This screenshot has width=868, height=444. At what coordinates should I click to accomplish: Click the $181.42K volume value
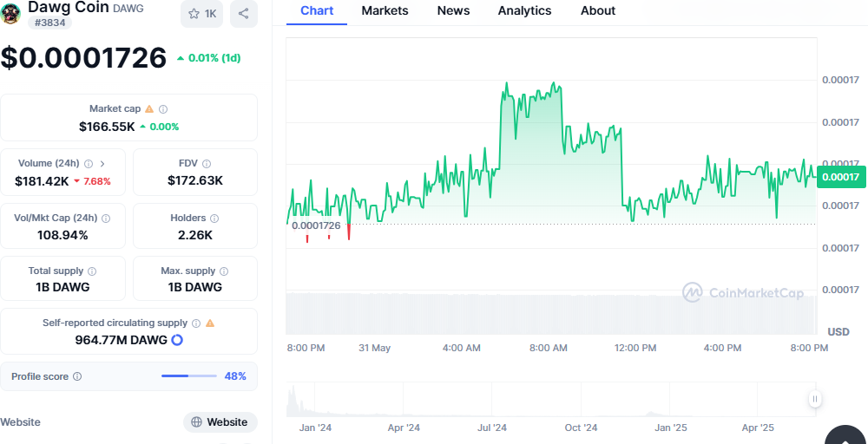pyautogui.click(x=42, y=180)
